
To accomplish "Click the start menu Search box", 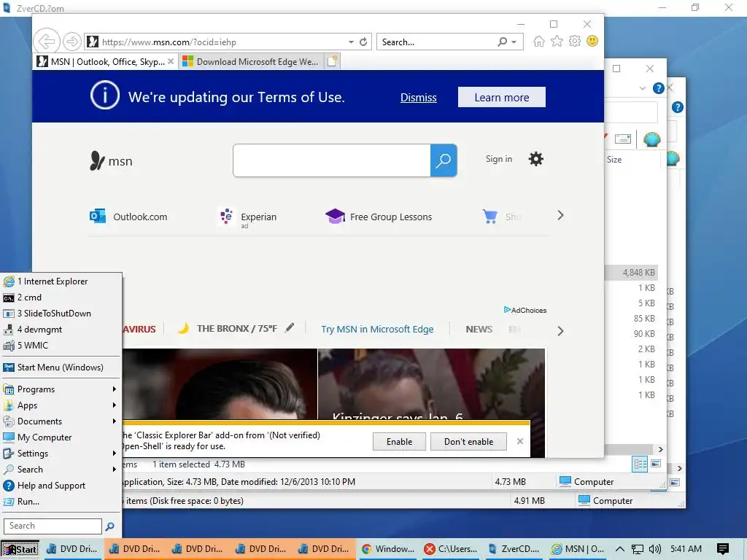I will point(53,526).
